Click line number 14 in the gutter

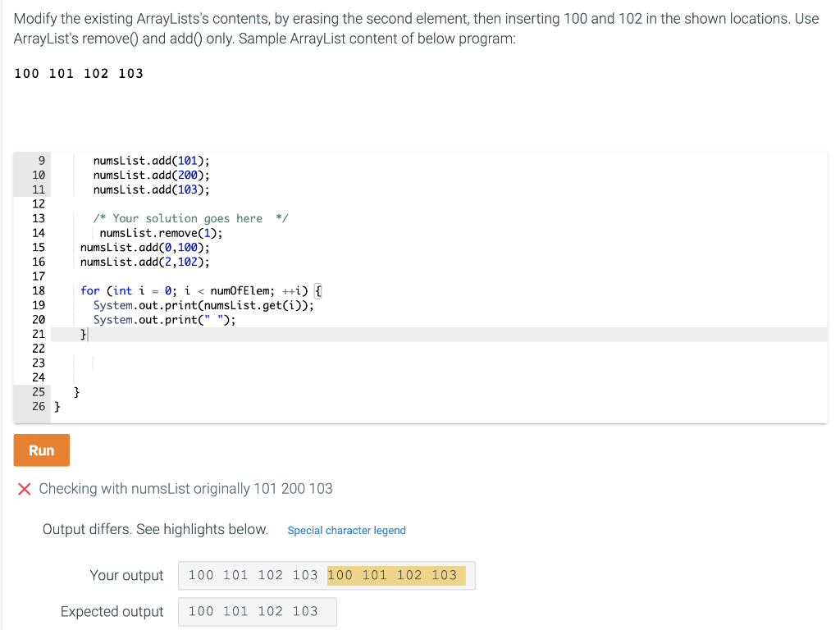[39, 233]
